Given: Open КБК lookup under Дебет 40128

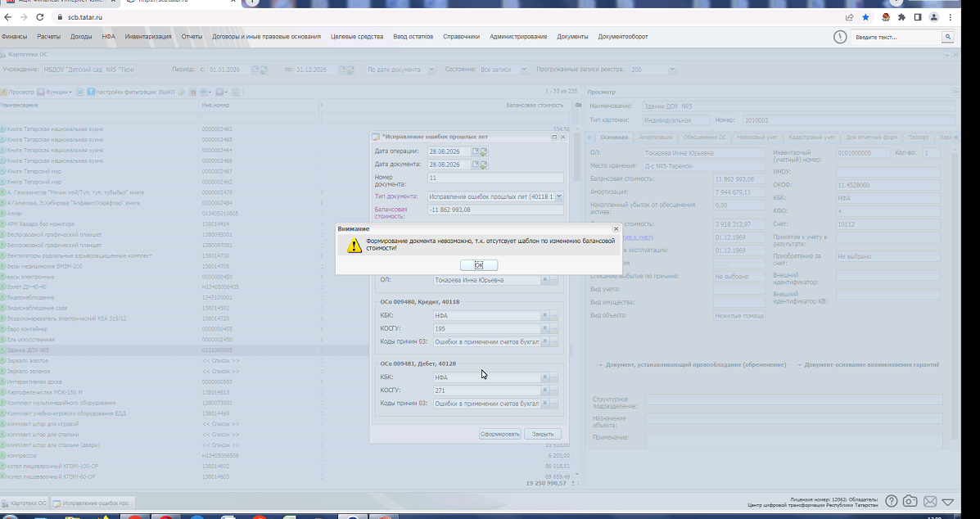Looking at the screenshot, I should [x=553, y=377].
